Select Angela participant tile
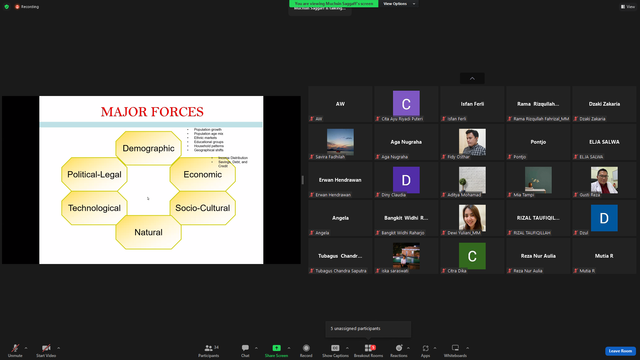Image resolution: width=640 pixels, height=360 pixels. click(340, 218)
